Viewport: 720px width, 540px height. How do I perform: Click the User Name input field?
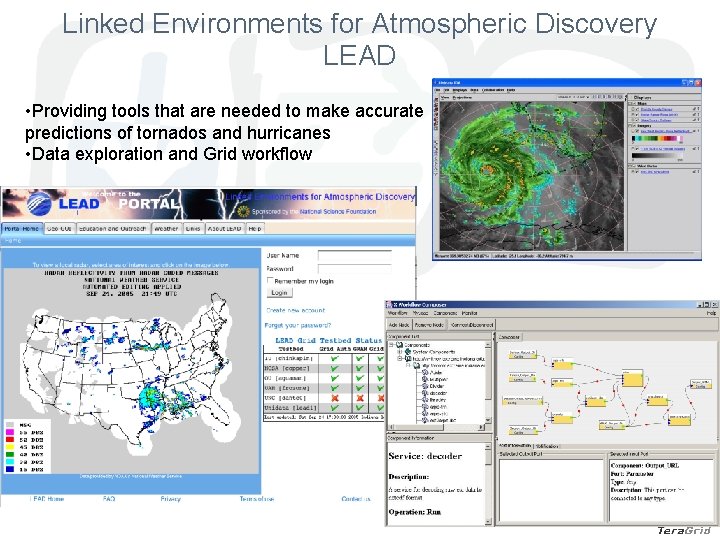click(354, 256)
